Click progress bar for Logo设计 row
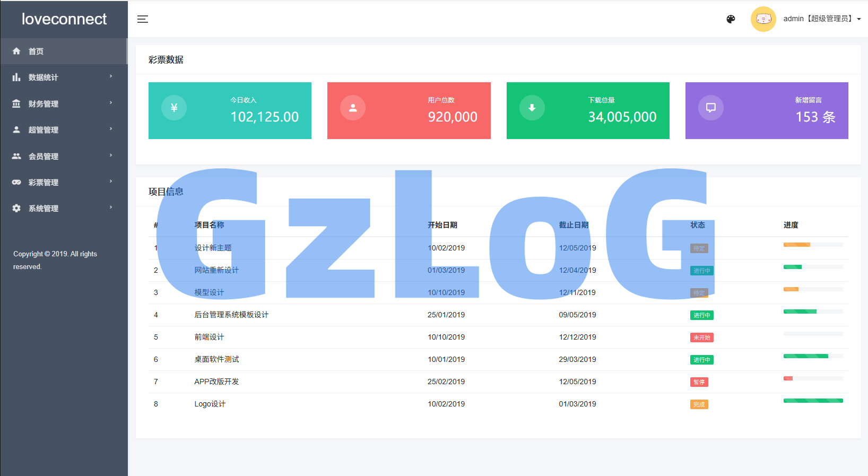The width and height of the screenshot is (868, 476). coord(813,401)
